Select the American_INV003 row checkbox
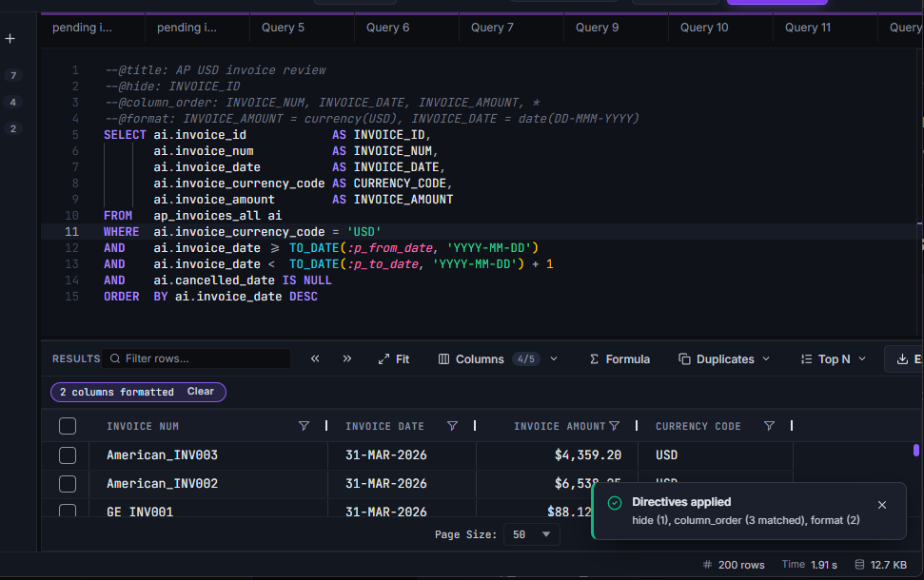The height and width of the screenshot is (580, 924). pos(68,455)
